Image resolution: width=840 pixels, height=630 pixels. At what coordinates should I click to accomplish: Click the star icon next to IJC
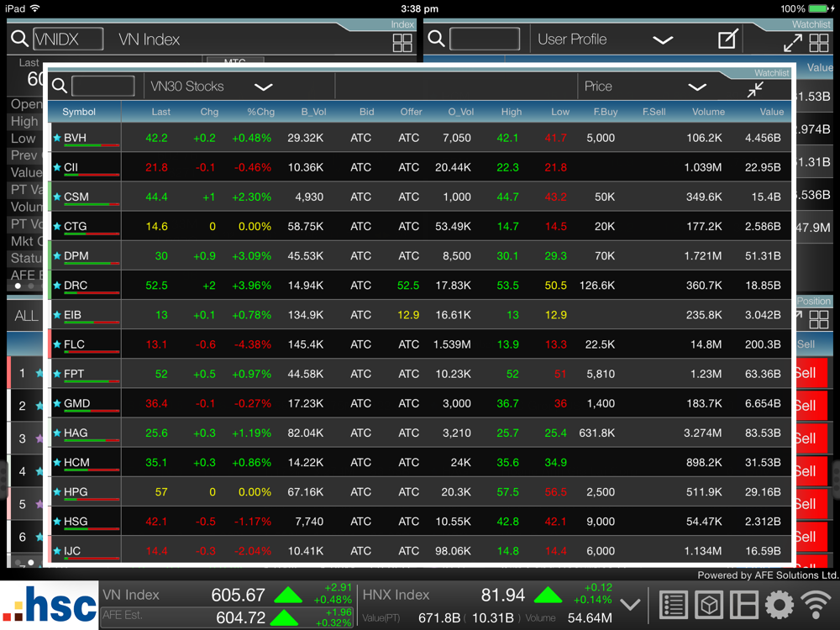coord(57,550)
